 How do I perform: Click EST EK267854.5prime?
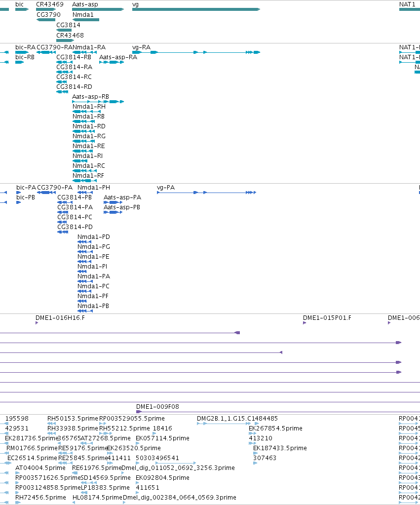click(x=275, y=428)
